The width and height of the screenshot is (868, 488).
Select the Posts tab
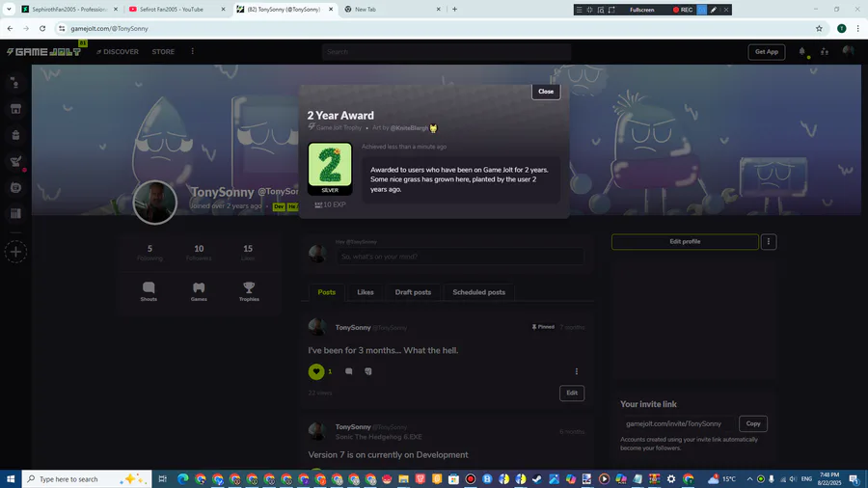click(327, 292)
